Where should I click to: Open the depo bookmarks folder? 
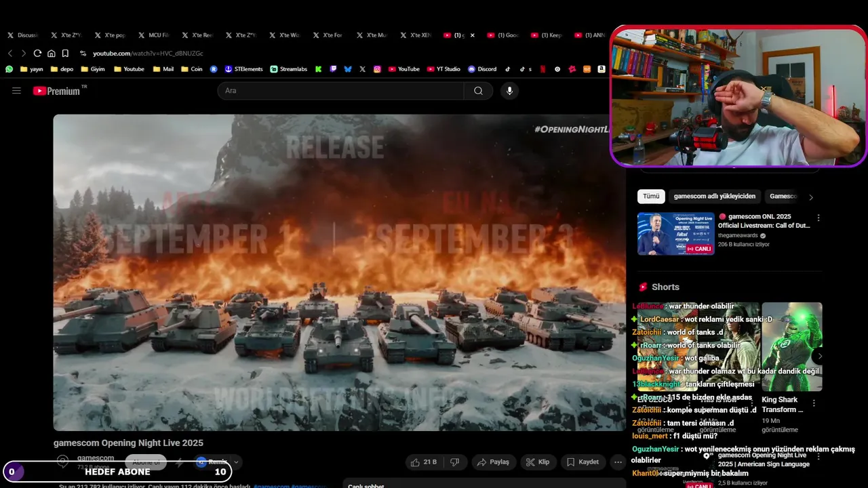pyautogui.click(x=61, y=69)
